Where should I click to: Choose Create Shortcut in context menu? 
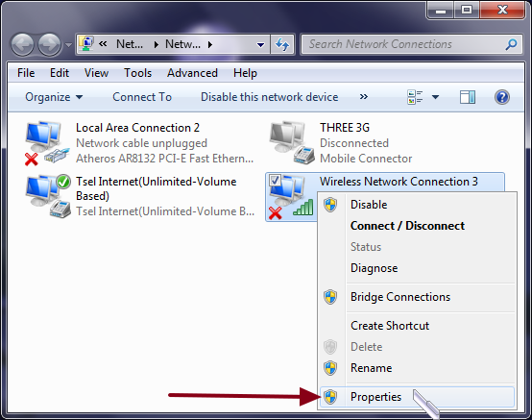click(418, 326)
